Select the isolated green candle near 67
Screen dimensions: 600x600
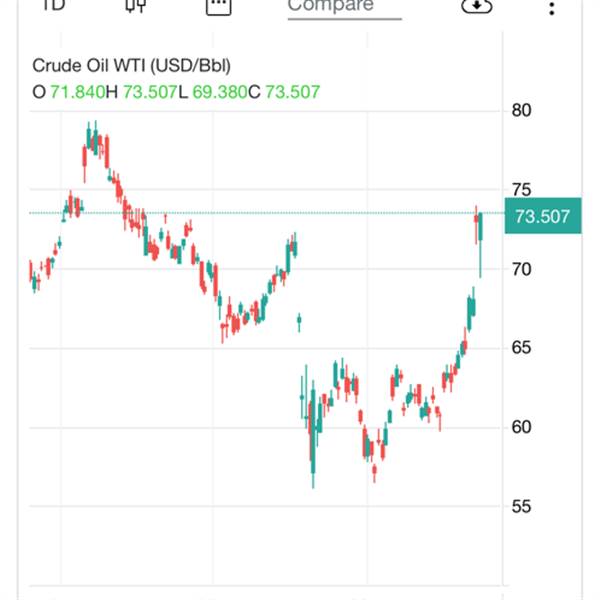[x=299, y=322]
